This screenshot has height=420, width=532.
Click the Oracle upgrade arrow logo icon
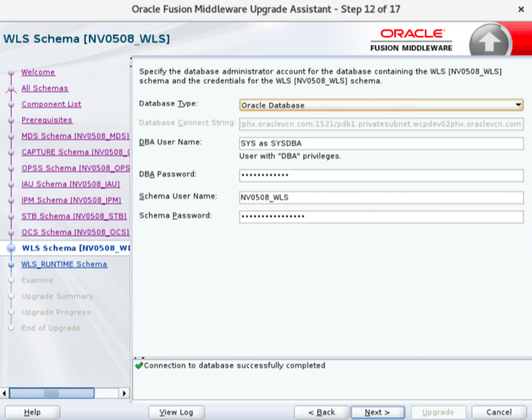point(490,41)
